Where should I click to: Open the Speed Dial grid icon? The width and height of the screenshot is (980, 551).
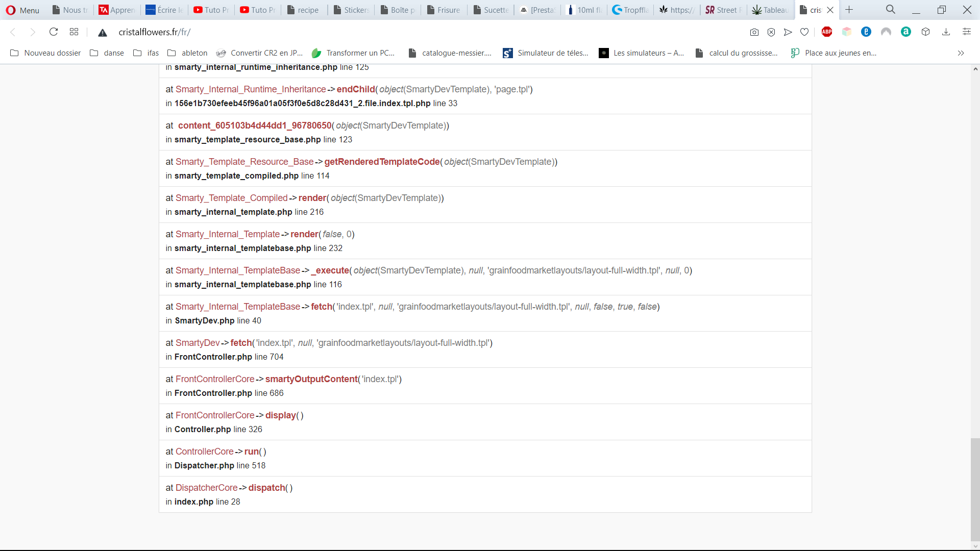(74, 32)
